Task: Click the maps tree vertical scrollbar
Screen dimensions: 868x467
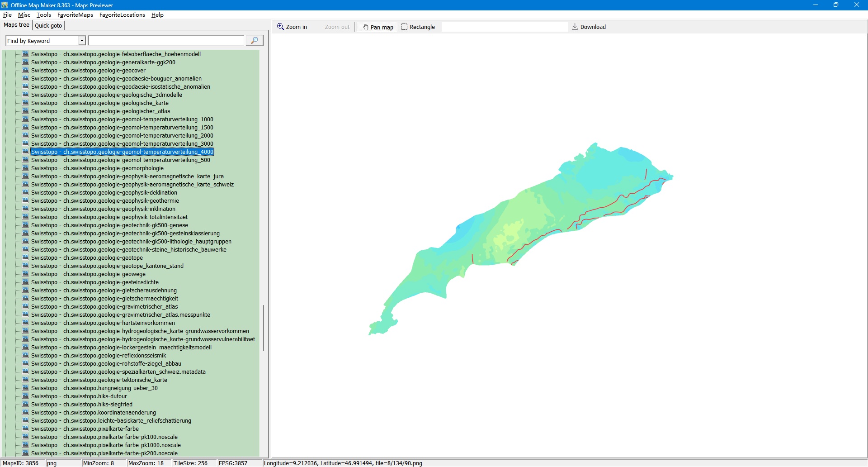Action: 264,328
